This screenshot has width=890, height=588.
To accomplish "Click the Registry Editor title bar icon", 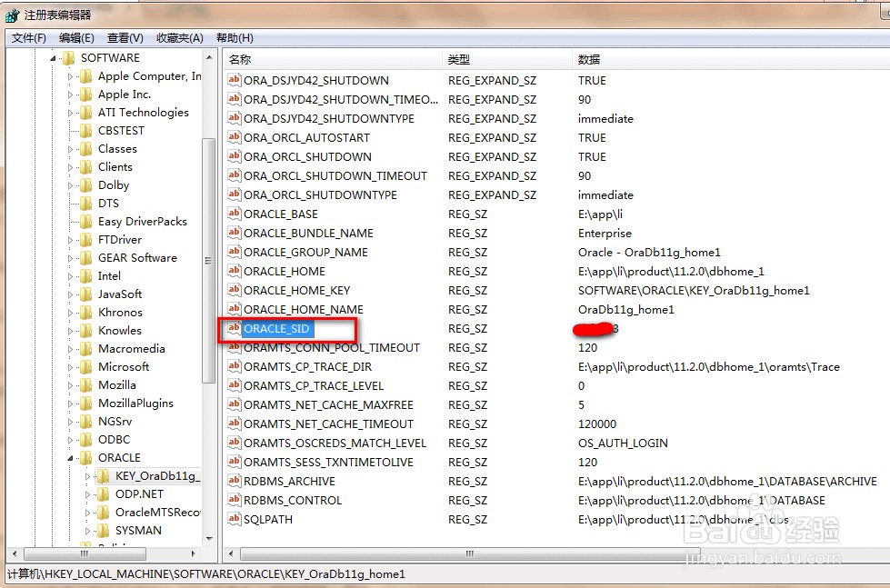I will click(x=12, y=15).
